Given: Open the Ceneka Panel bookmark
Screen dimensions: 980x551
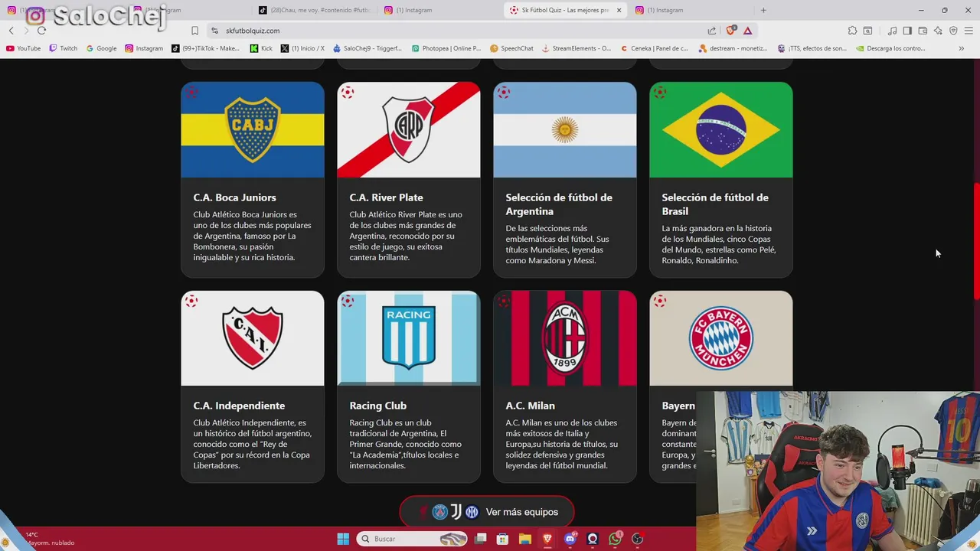Looking at the screenshot, I should pyautogui.click(x=655, y=48).
